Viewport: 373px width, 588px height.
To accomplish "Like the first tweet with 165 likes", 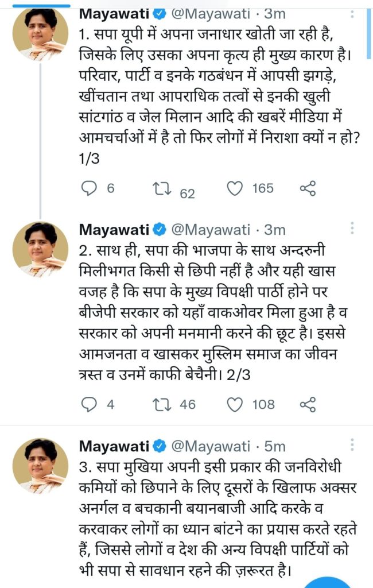I will (234, 188).
